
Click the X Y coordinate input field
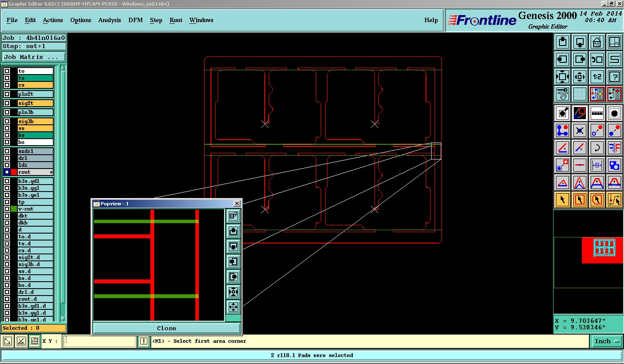click(x=100, y=341)
